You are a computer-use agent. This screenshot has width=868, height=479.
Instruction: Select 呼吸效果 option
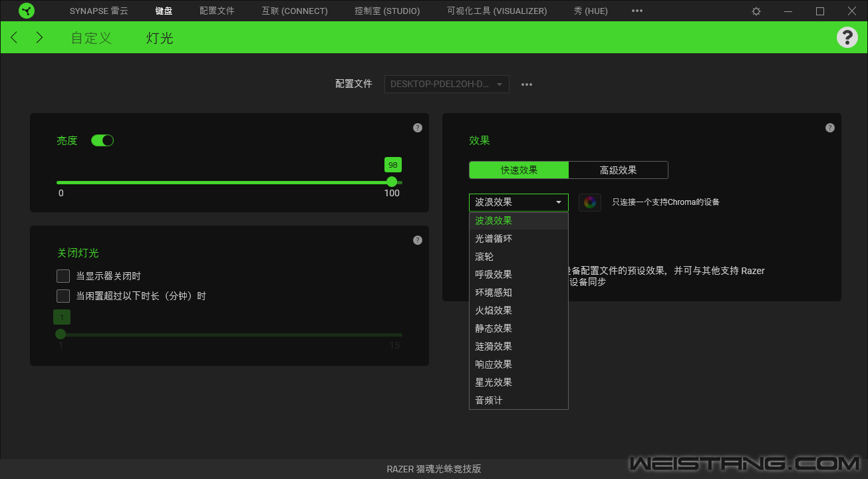point(519,275)
